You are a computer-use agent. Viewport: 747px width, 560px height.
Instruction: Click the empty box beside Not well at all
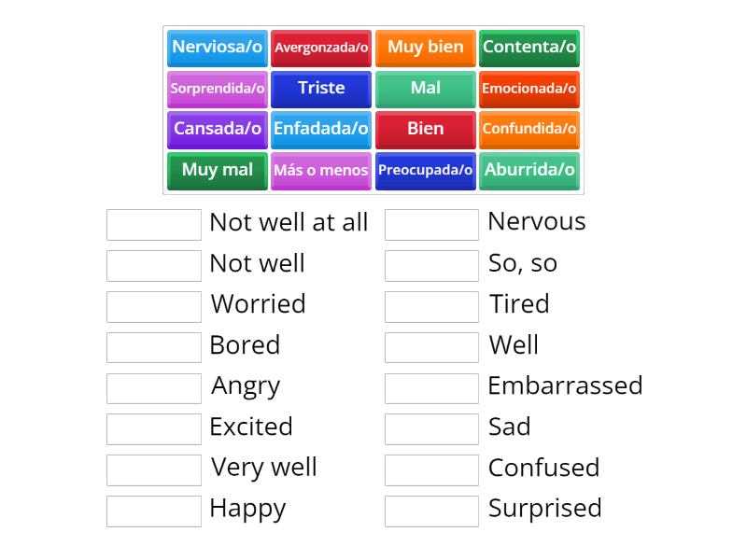click(x=154, y=225)
